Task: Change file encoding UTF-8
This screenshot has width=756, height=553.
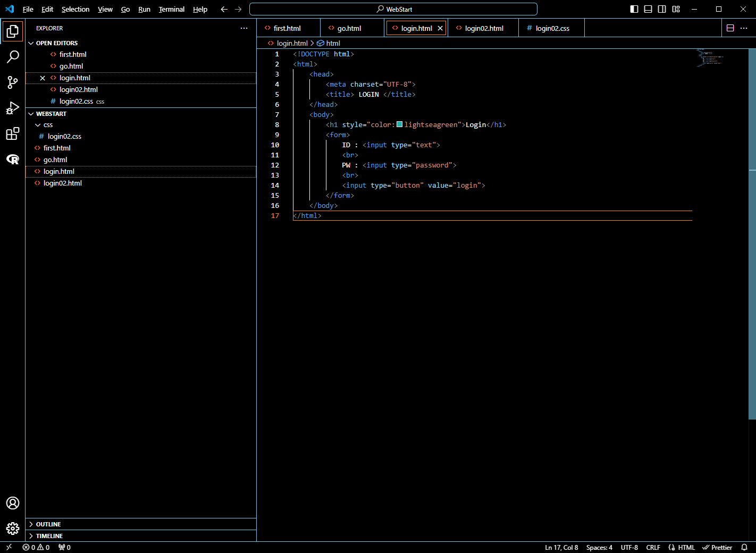Action: 629,547
